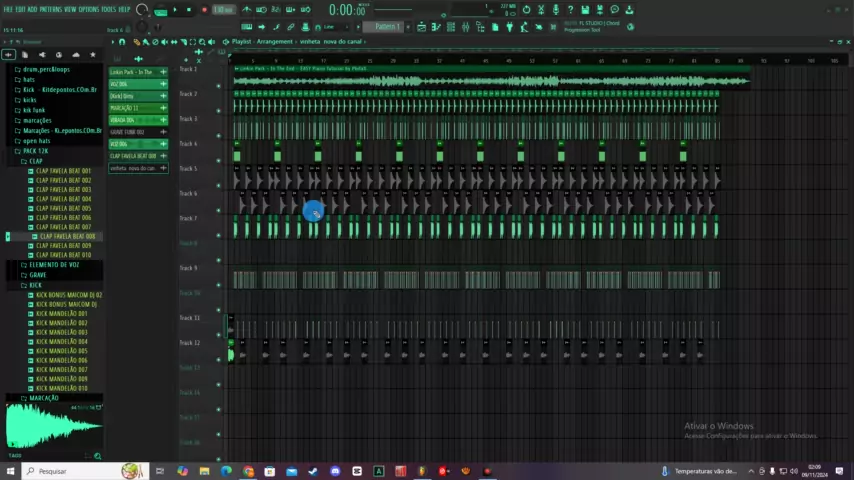Click the Stop button in transport
The image size is (854, 480).
188,10
